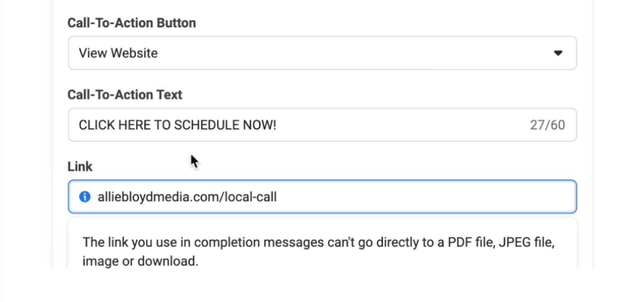The height and width of the screenshot is (302, 644).
Task: Open the Call-To-Action Button dropdown
Action: pos(322,53)
